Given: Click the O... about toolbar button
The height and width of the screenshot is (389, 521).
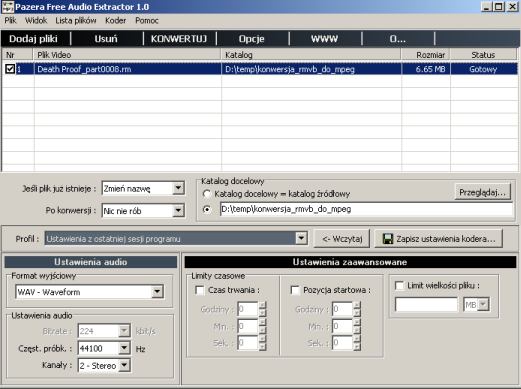Looking at the screenshot, I should point(398,39).
